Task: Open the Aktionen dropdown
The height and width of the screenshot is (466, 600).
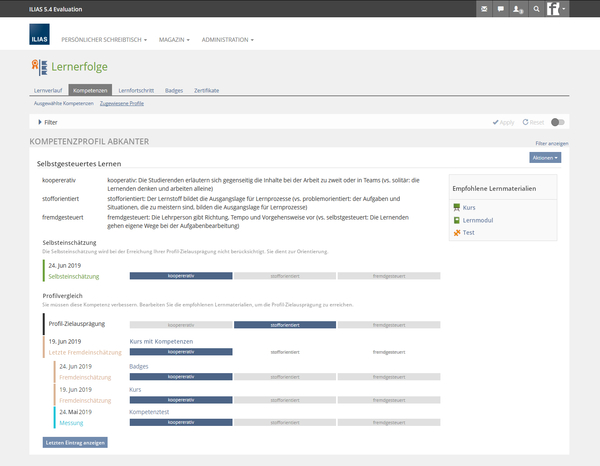Action: tap(545, 158)
